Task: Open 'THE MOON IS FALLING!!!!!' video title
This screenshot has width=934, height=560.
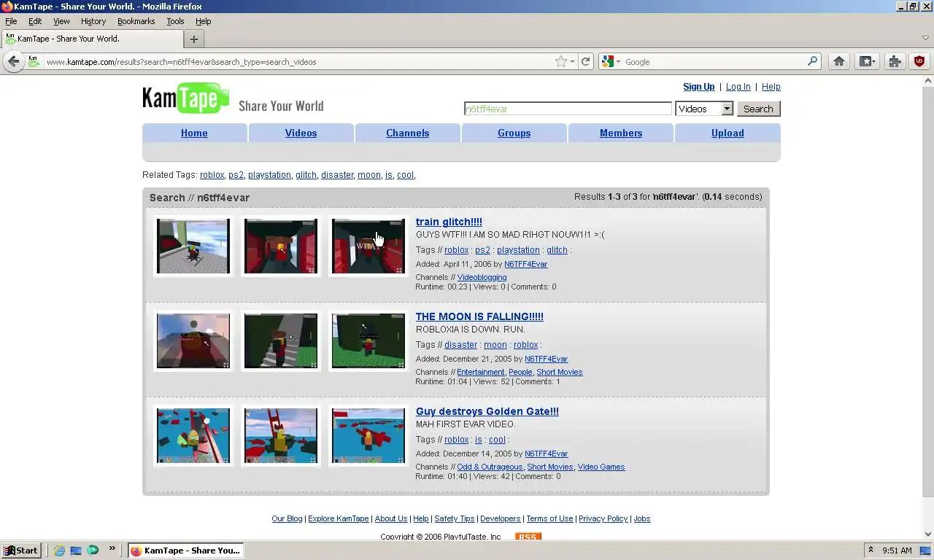Action: coord(479,316)
